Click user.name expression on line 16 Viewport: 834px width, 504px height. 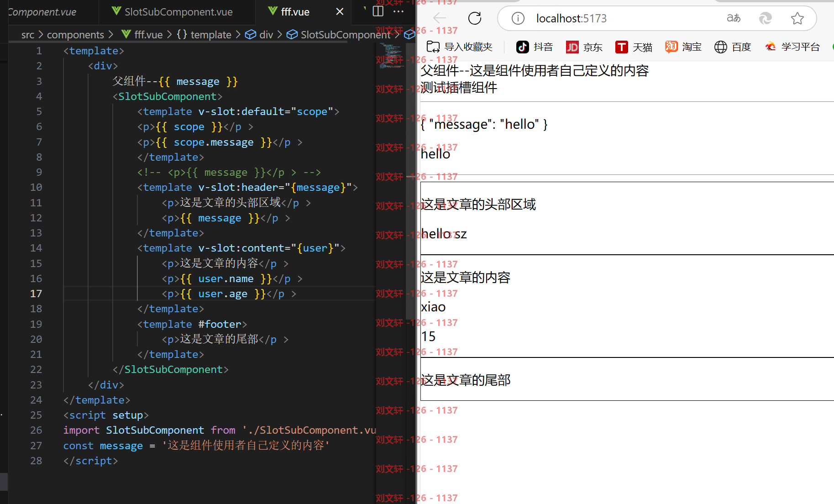click(226, 278)
